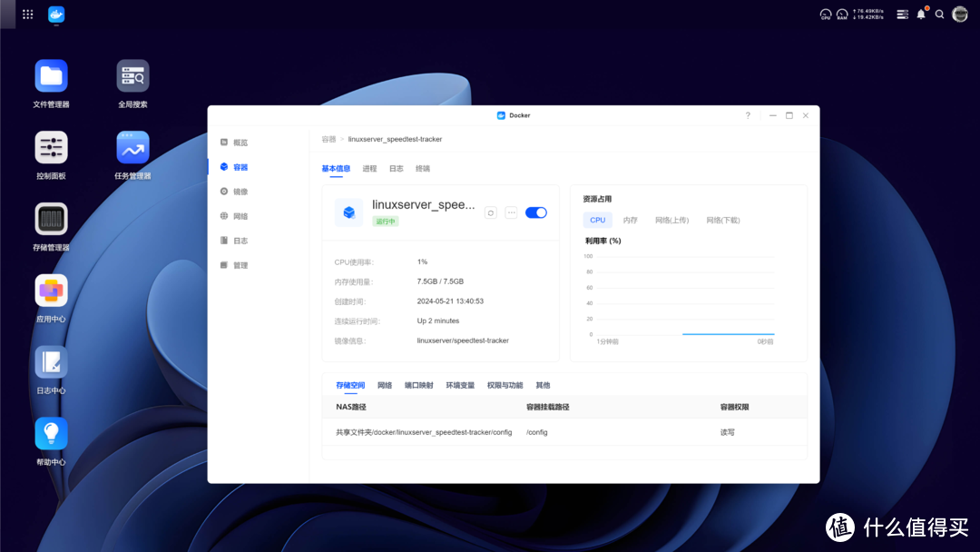This screenshot has width=980, height=552.
Task: Open the 网络 (Network) section in Docker sidebar
Action: click(240, 215)
